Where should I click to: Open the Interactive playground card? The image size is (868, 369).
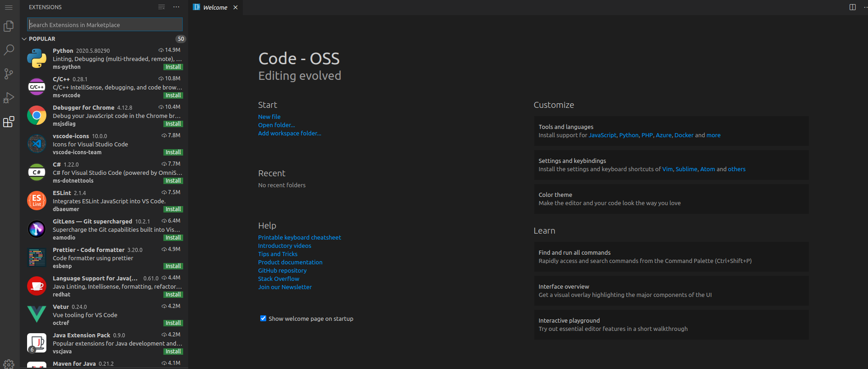(671, 324)
